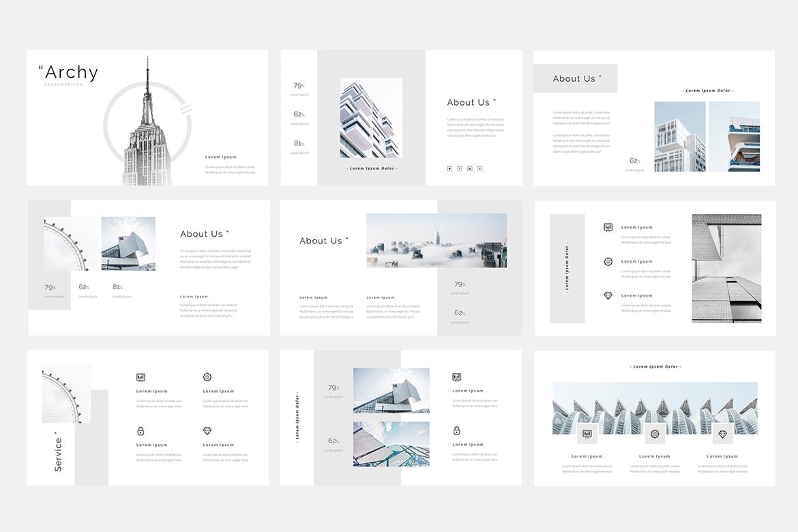Image resolution: width=798 pixels, height=532 pixels.
Task: Click the diamond icon on the Service slide
Action: point(207,431)
